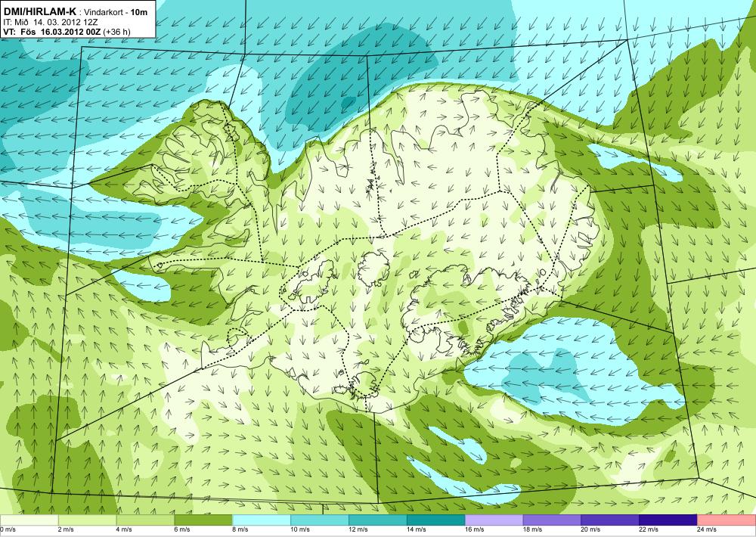Pick the light green 4–6 m/s legend swatch
This screenshot has height=537, width=756.
(x=145, y=520)
